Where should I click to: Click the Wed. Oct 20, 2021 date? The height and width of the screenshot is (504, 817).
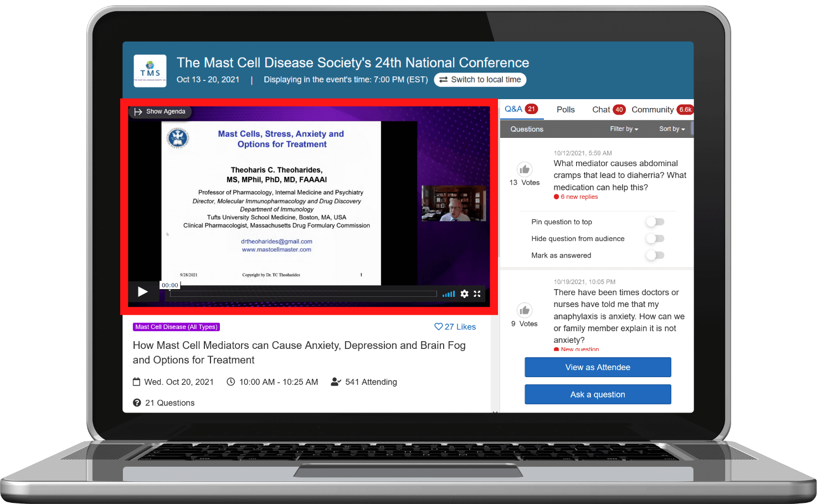[x=179, y=382]
